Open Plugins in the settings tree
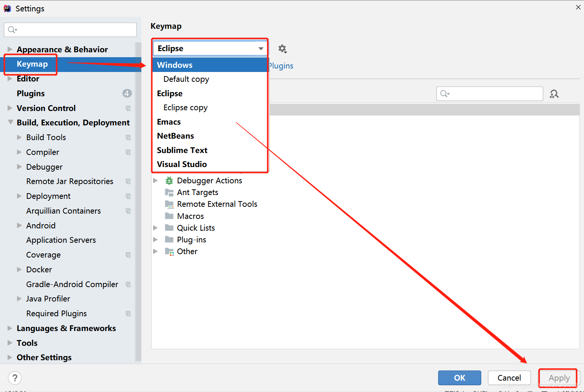The width and height of the screenshot is (584, 392). (x=31, y=94)
